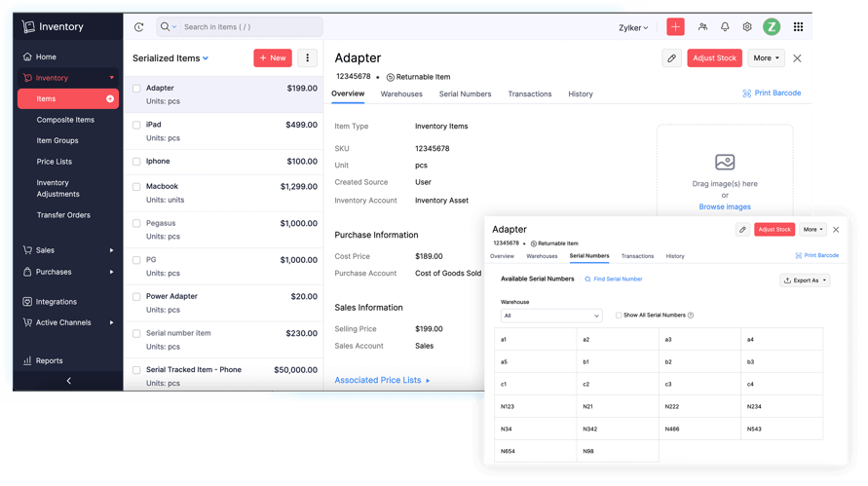
Task: Select serial number cell N543
Action: click(781, 429)
